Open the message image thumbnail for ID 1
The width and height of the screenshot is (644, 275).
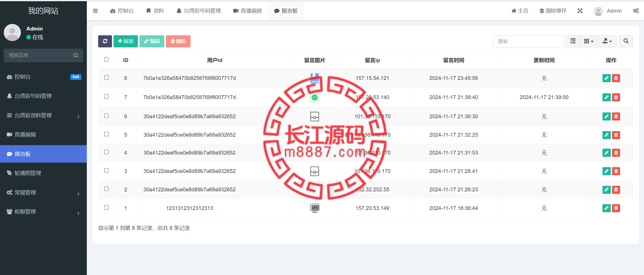[315, 208]
